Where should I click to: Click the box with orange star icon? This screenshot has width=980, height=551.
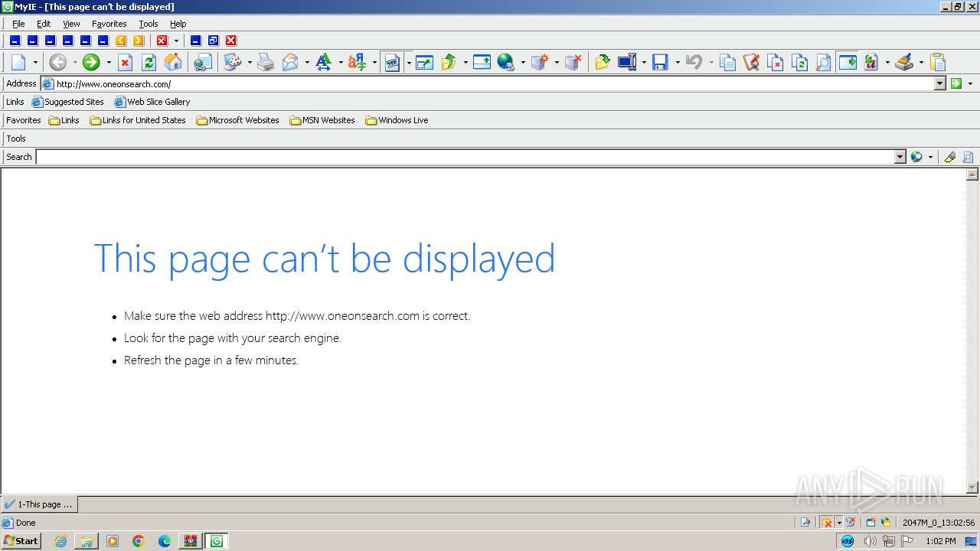539,62
